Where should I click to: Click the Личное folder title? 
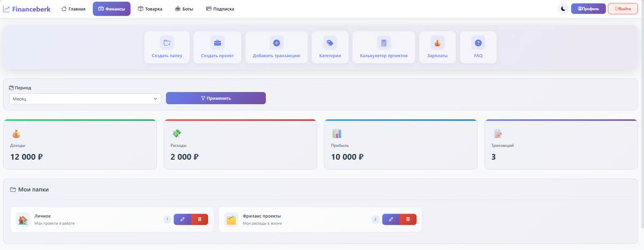click(42, 216)
